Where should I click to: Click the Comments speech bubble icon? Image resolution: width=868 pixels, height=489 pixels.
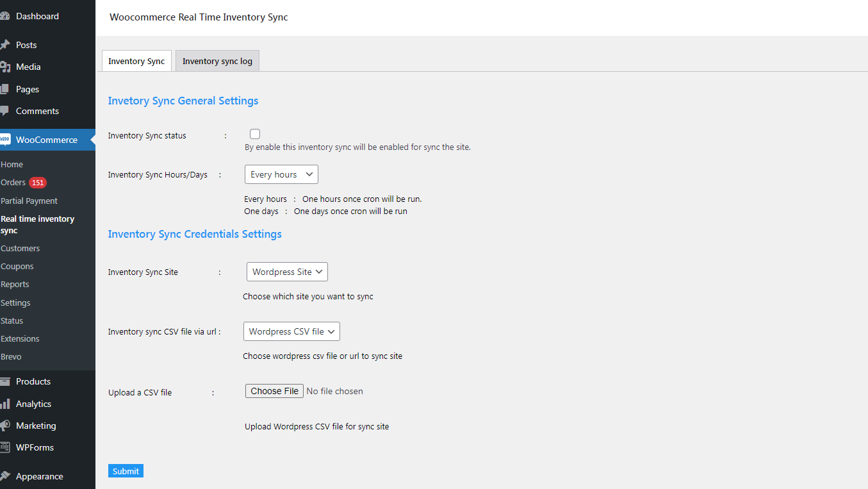[x=4, y=111]
